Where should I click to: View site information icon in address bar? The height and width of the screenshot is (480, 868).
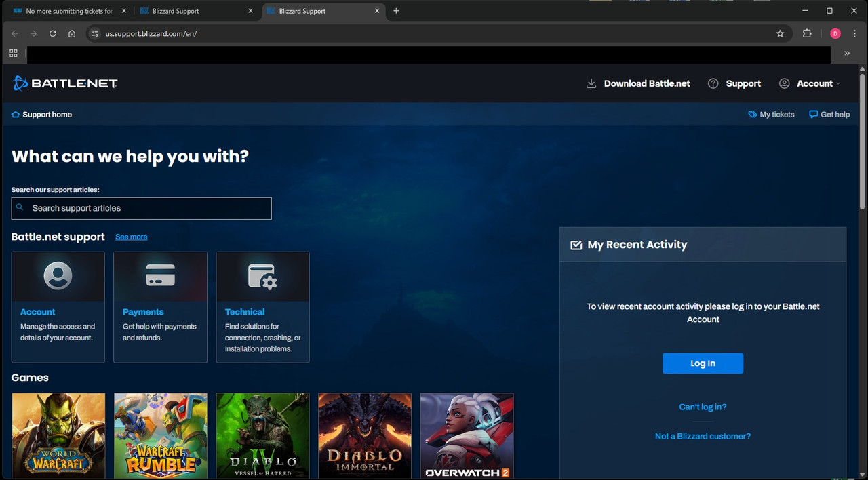94,33
